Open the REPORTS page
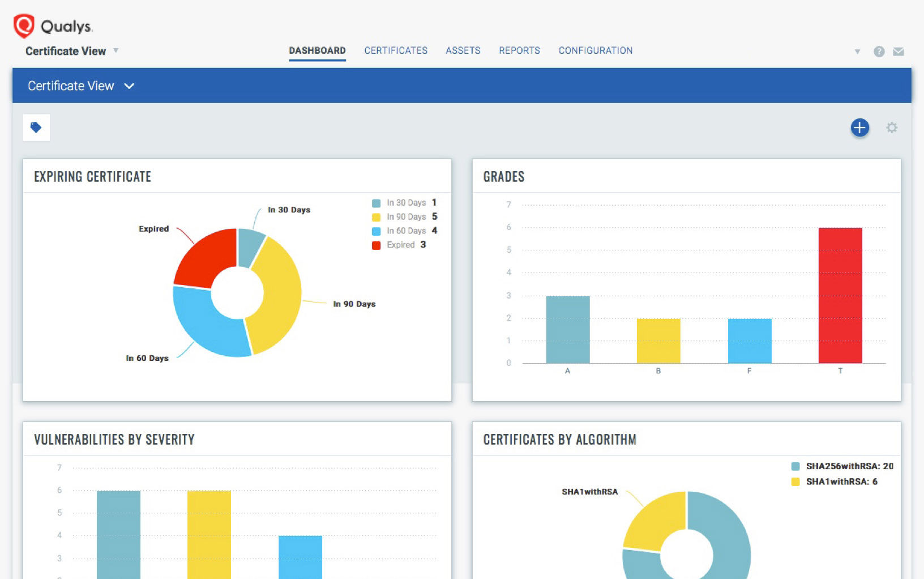This screenshot has width=924, height=579. [x=519, y=50]
